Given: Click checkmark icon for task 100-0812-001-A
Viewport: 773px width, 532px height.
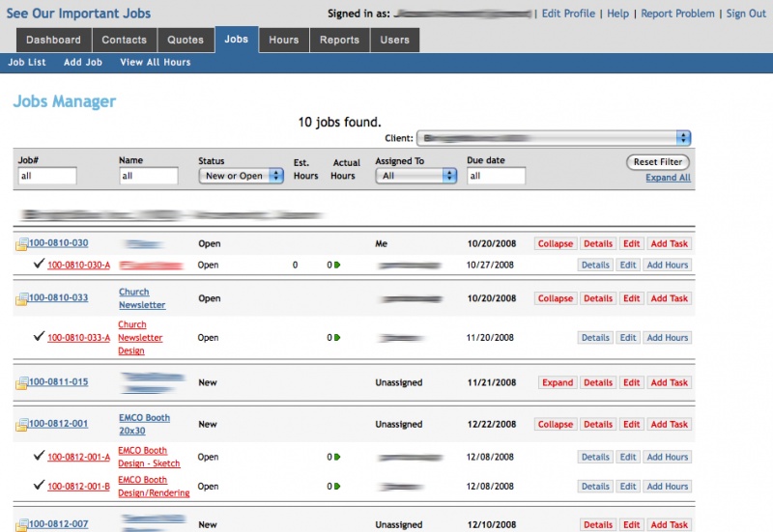Looking at the screenshot, I should click(39, 456).
